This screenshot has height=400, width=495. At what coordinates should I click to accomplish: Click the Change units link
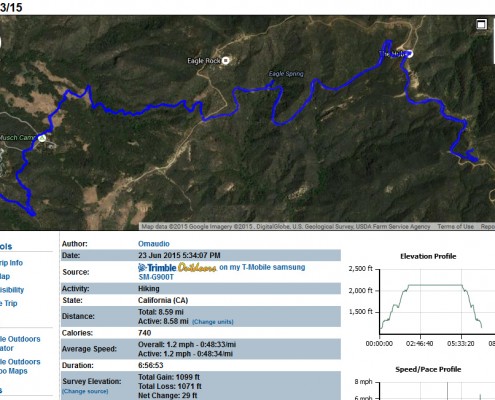click(x=213, y=322)
